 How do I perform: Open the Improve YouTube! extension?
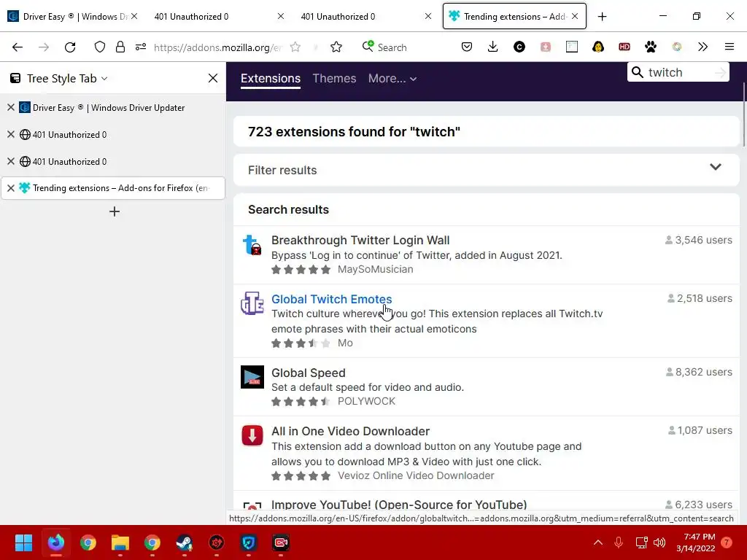pyautogui.click(x=399, y=505)
